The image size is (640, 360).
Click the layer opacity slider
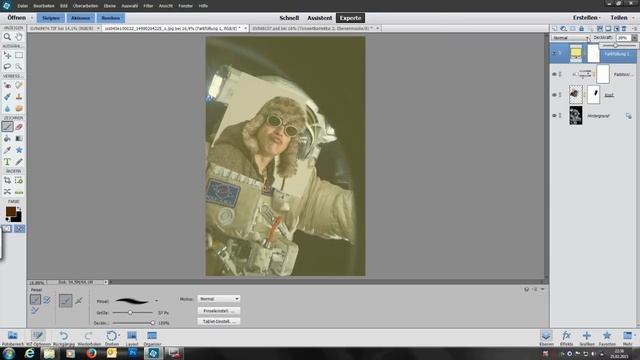tap(617, 45)
